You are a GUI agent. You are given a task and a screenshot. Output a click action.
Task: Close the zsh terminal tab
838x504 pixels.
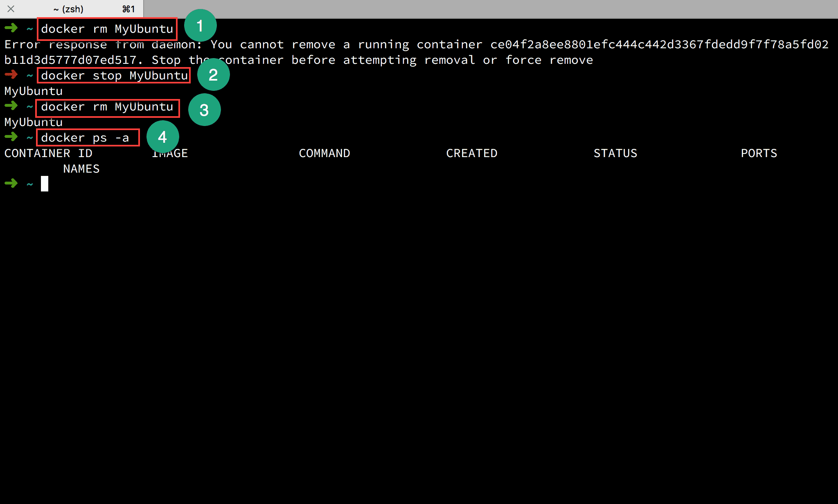pyautogui.click(x=11, y=9)
